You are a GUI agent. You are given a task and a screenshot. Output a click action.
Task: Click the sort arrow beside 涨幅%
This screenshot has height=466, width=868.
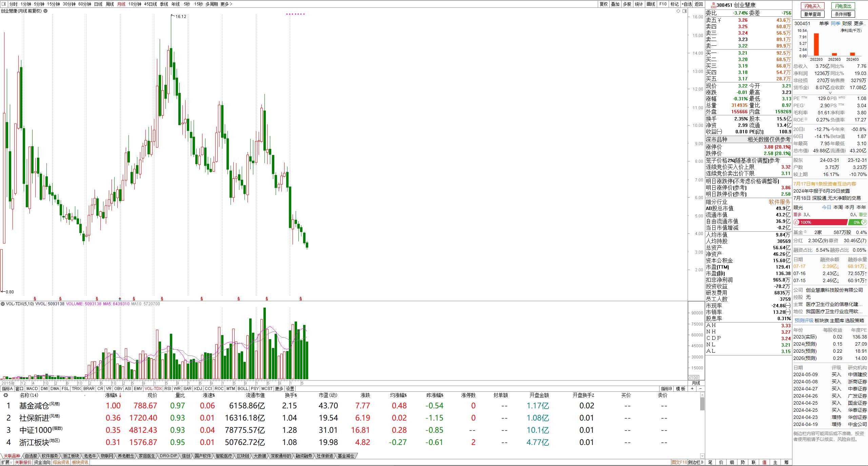120,395
